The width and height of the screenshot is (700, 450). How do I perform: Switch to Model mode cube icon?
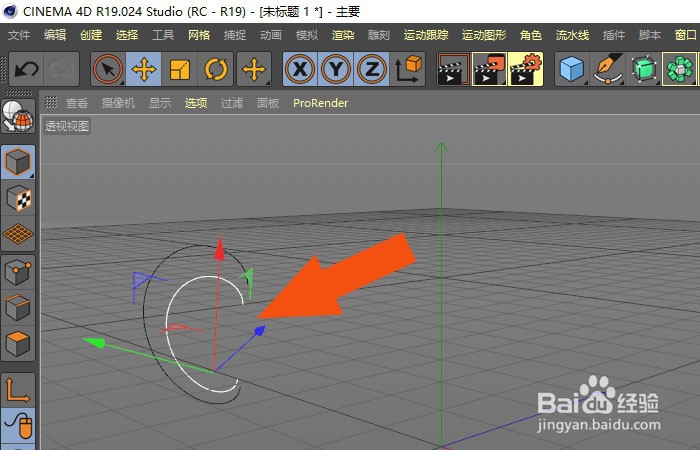pos(18,162)
